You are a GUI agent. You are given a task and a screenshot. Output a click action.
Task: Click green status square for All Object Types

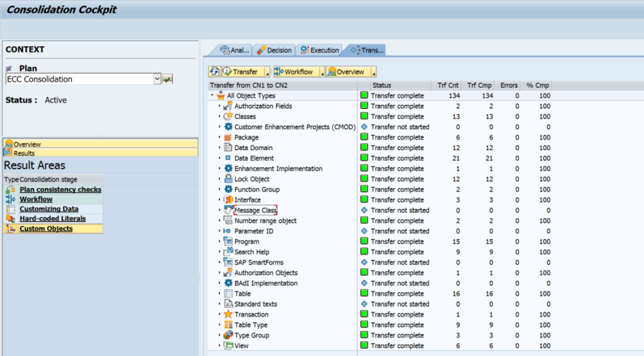click(x=364, y=96)
